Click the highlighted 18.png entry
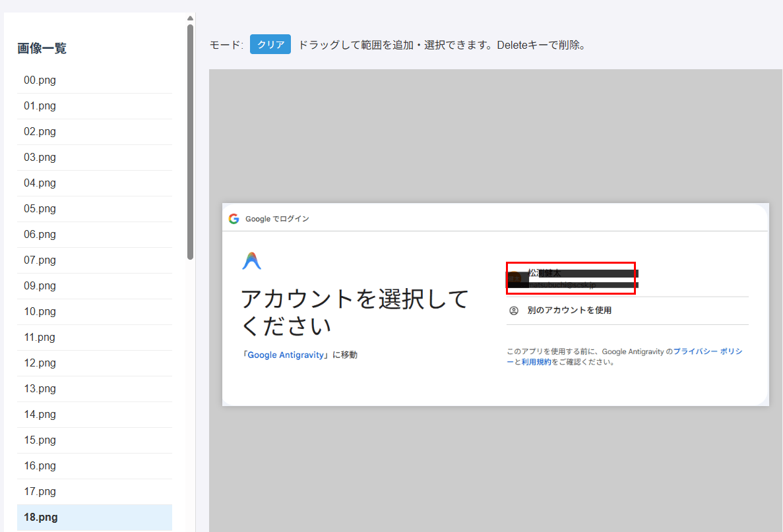Image resolution: width=783 pixels, height=532 pixels. click(x=40, y=517)
